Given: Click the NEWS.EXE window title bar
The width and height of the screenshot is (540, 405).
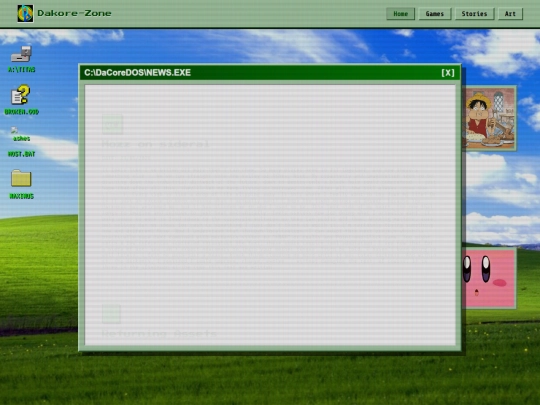Looking at the screenshot, I should [270, 73].
